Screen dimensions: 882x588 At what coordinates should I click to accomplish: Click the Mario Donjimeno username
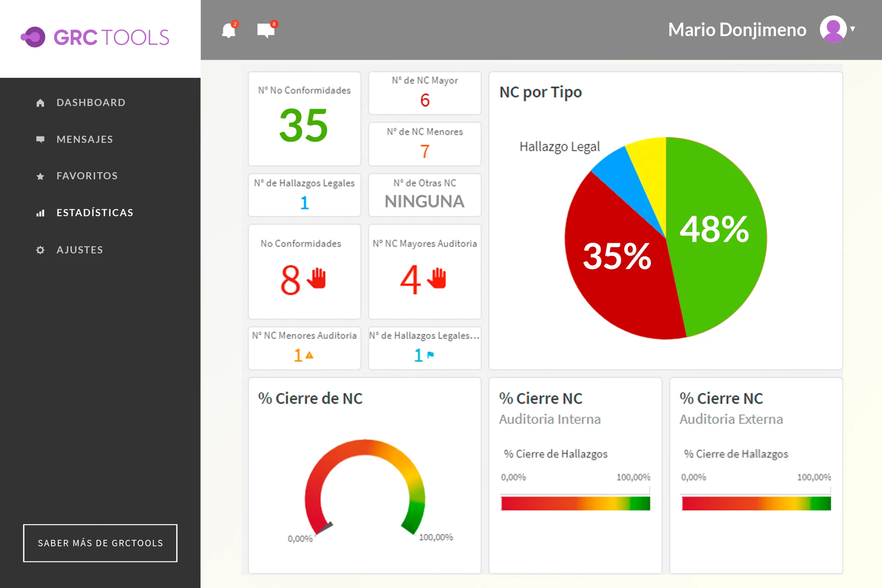point(737,30)
